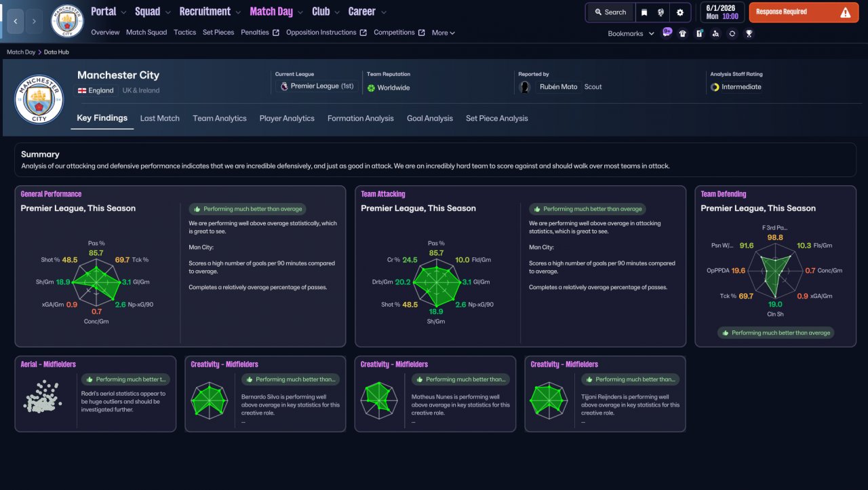This screenshot has width=868, height=490.
Task: Expand the More navigation dropdown
Action: 443,33
